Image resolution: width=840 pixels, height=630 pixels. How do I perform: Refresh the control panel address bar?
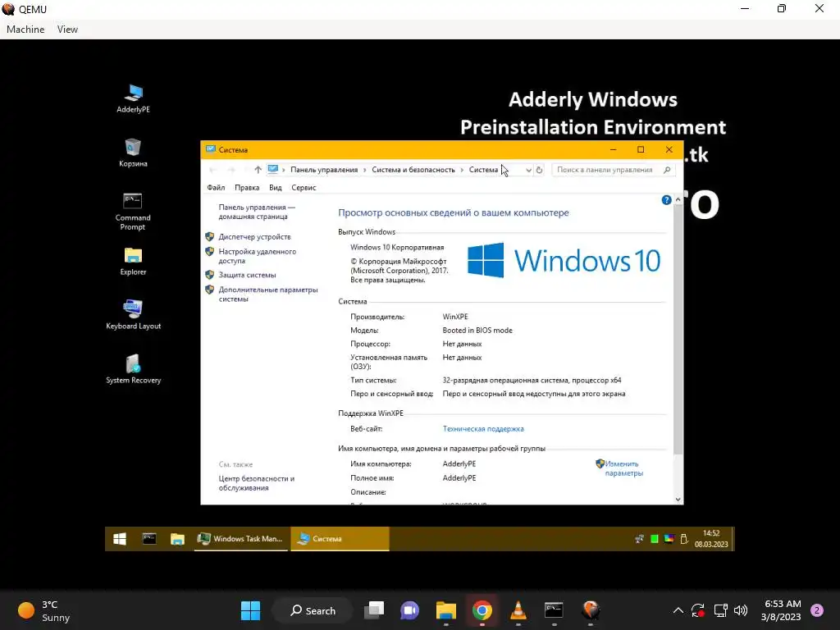pos(540,170)
